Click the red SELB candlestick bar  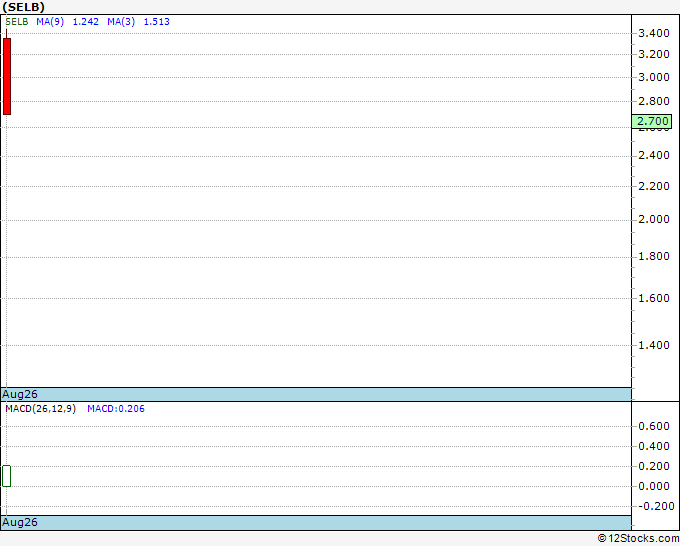pos(7,76)
